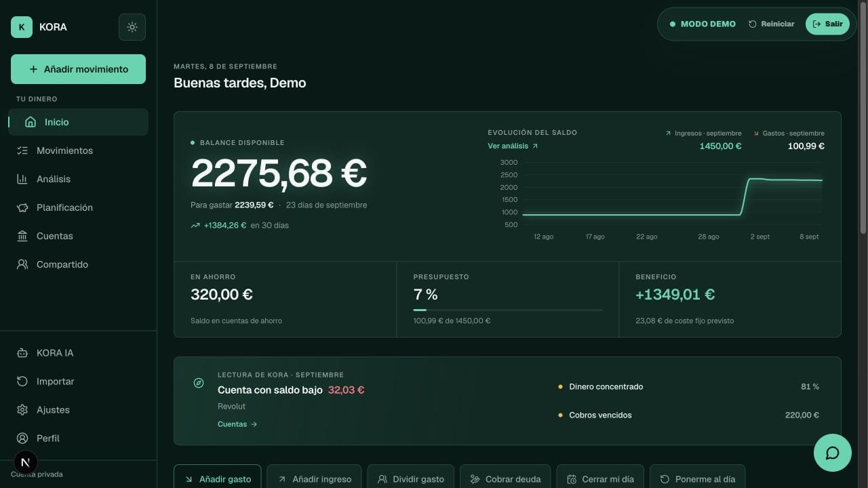Viewport: 868px width, 488px height.
Task: Click the balance evolution chart line
Action: pyautogui.click(x=672, y=197)
